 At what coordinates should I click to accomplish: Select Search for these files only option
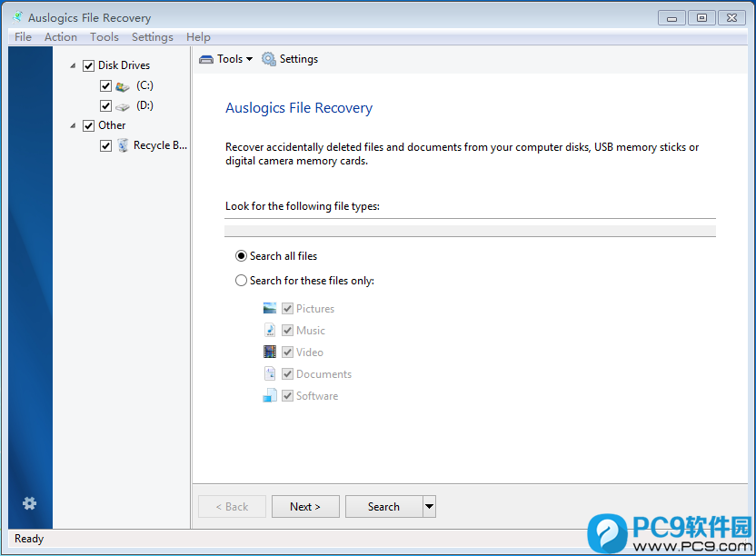[x=241, y=281]
